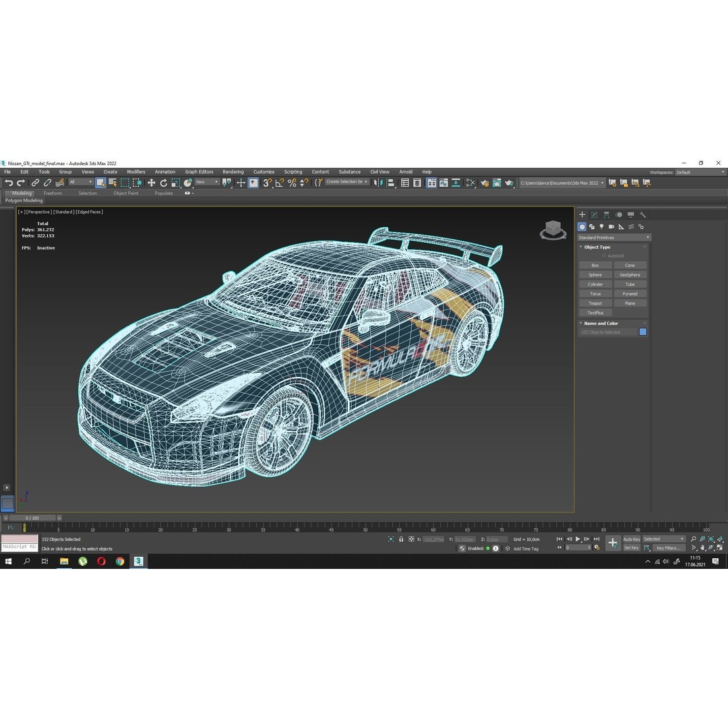728x728 pixels.
Task: Select the Cameras category icon
Action: pyautogui.click(x=611, y=226)
